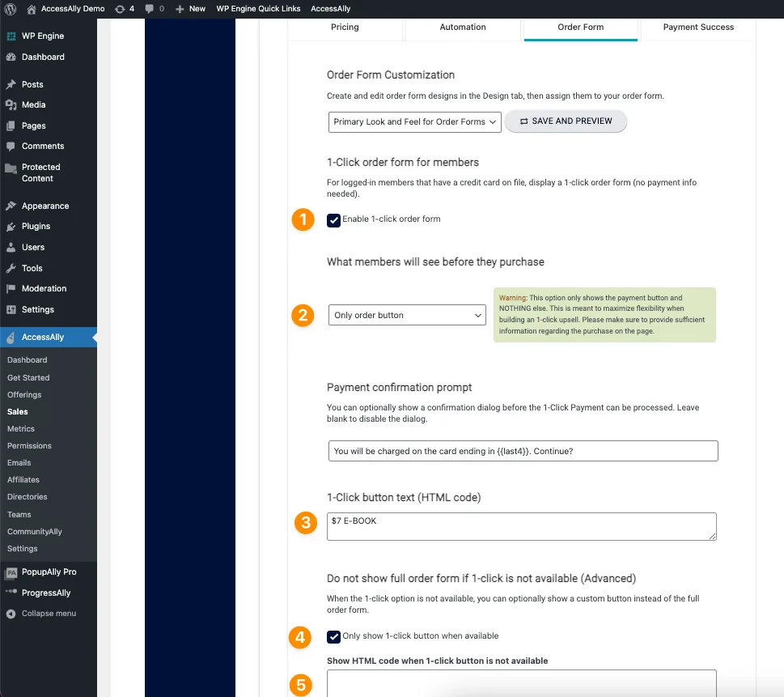Switch to the Pricing tab
Viewport: 784px width, 697px height.
tap(345, 27)
